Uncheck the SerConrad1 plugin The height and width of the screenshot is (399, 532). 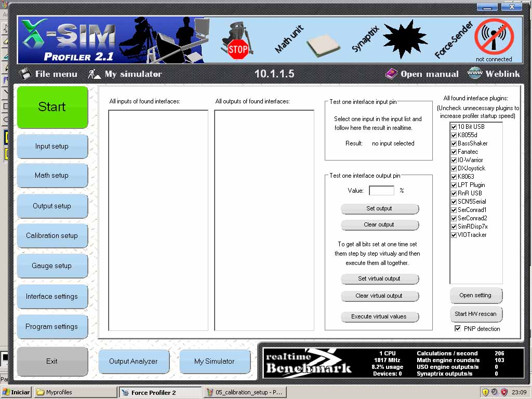point(454,210)
